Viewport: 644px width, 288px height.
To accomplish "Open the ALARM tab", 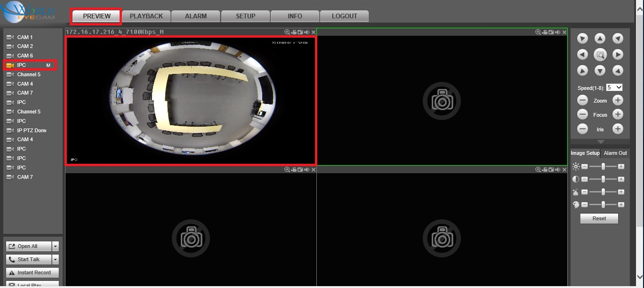I will pos(196,16).
